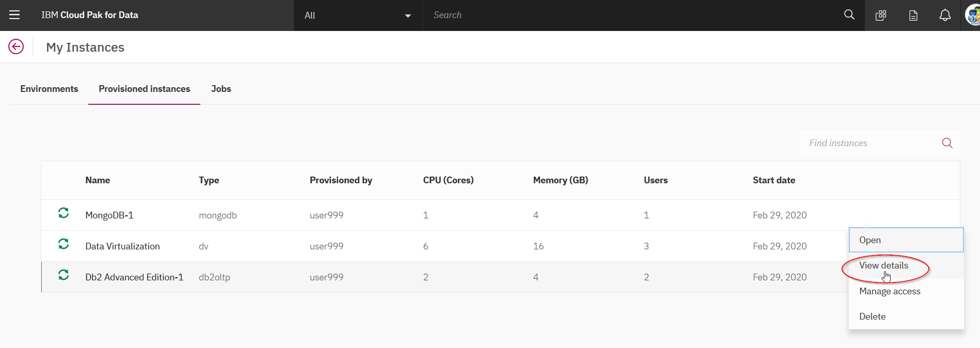Image resolution: width=980 pixels, height=348 pixels.
Task: Sort by the Name column header
Action: pyautogui.click(x=98, y=180)
